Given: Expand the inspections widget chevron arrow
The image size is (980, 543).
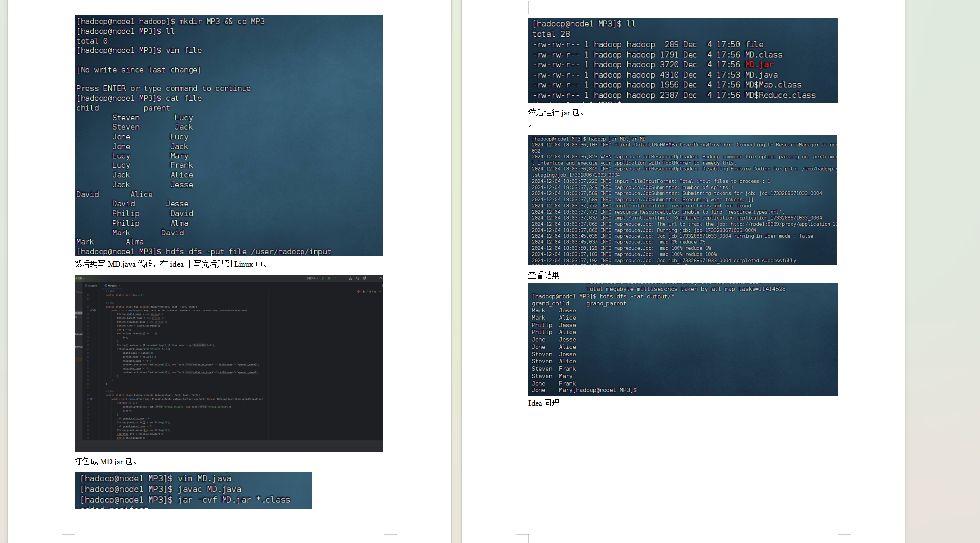Looking at the screenshot, I should click(x=380, y=292).
